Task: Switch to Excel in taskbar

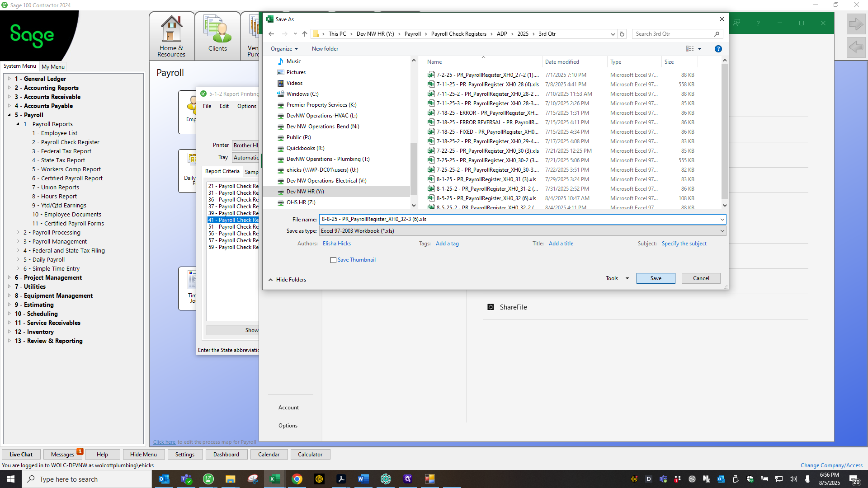Action: (275, 479)
